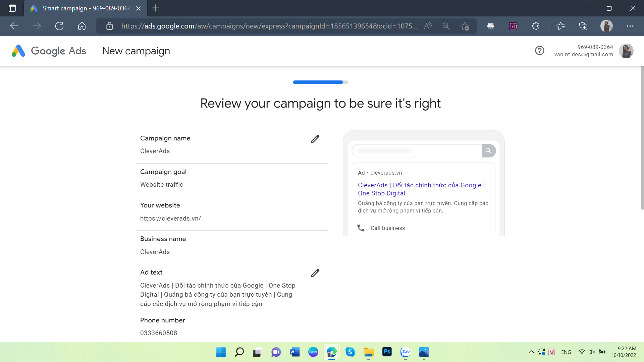Open Skype from the taskbar

pos(350,352)
